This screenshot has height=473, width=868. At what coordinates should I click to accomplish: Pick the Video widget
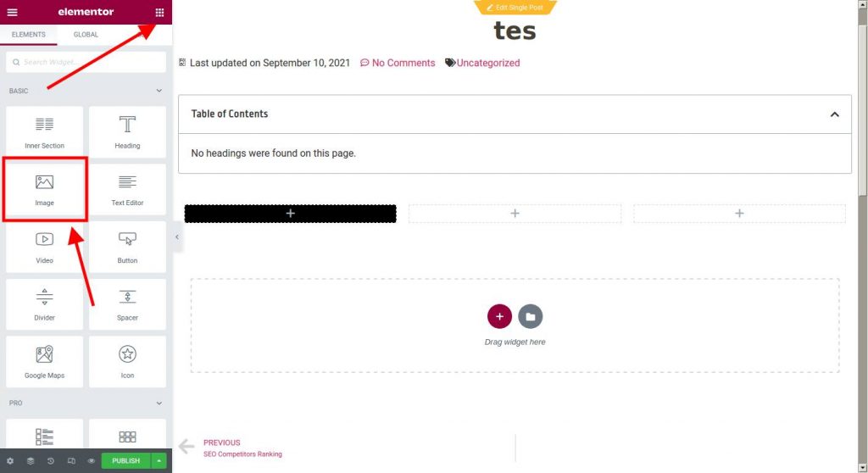[44, 247]
